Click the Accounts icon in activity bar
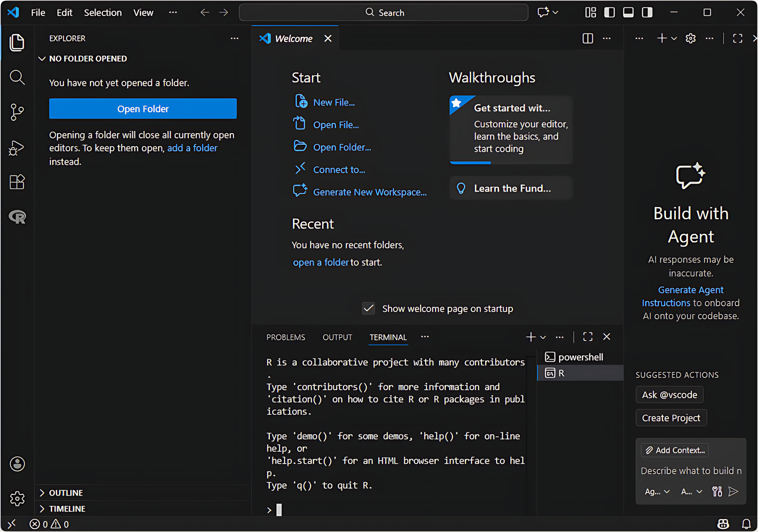Viewport: 758px width, 532px height. tap(17, 464)
